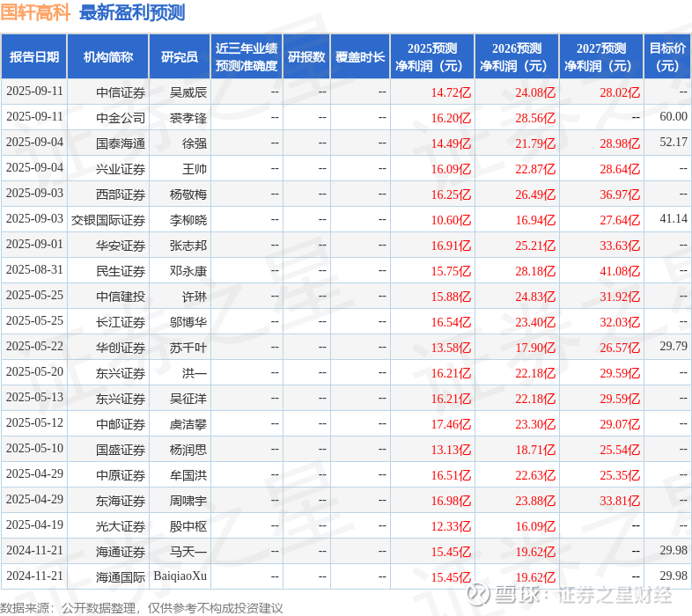Click the 研究员 column header
Screen dimensions: 692x616
tap(180, 57)
